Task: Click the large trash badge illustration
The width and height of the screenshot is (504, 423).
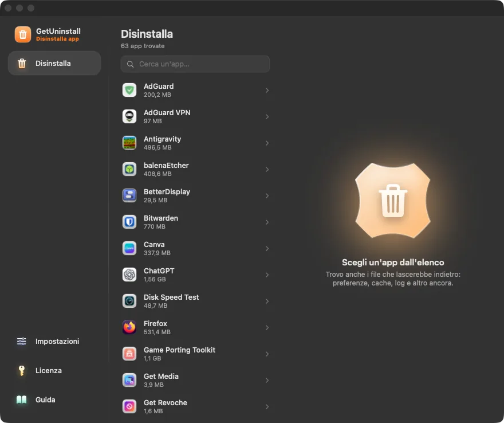Action: point(393,201)
